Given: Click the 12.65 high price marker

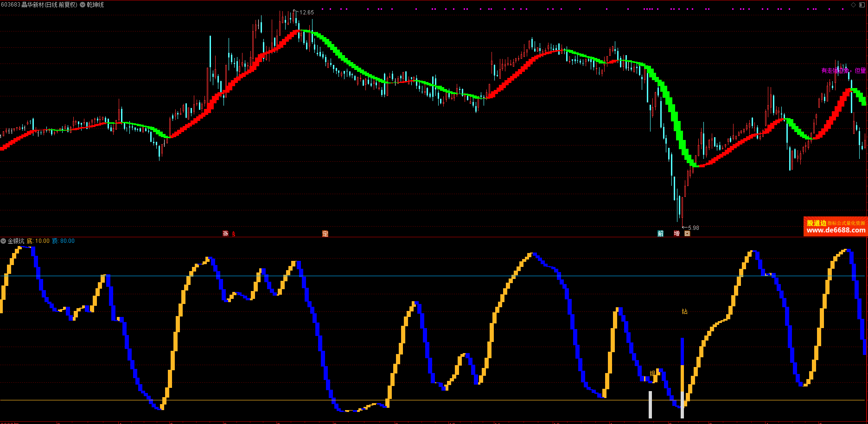Looking at the screenshot, I should (x=306, y=13).
